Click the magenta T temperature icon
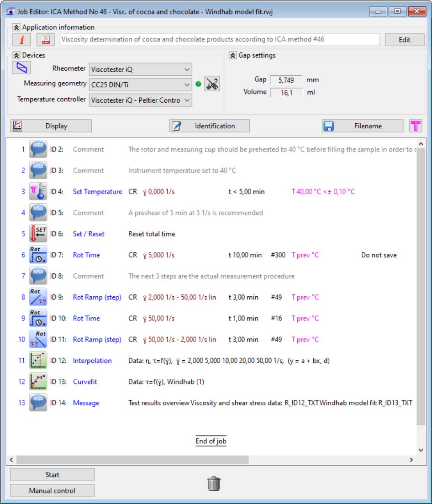Screen dimensions: 432x504 click(x=415, y=126)
